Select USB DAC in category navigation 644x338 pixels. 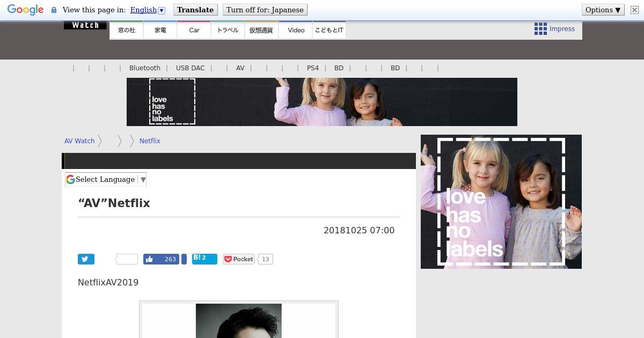tap(190, 68)
